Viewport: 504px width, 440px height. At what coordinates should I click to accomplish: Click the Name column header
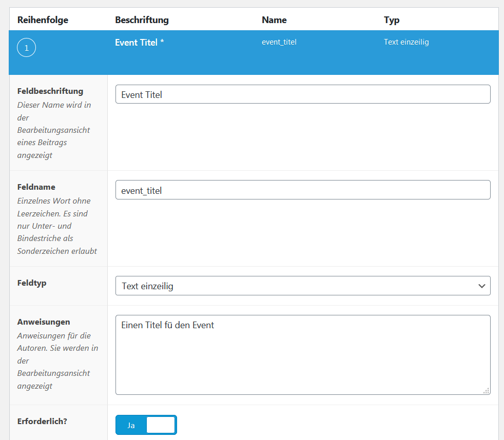(x=274, y=19)
